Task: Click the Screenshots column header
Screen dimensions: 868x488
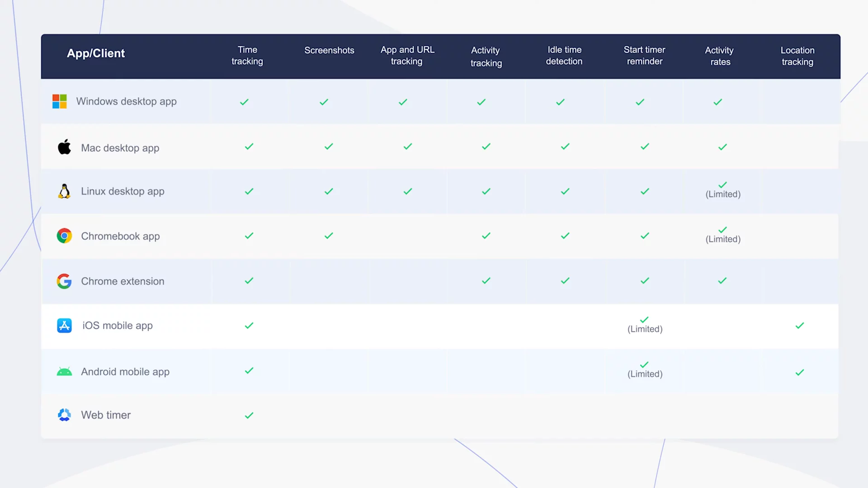Action: pyautogui.click(x=329, y=51)
